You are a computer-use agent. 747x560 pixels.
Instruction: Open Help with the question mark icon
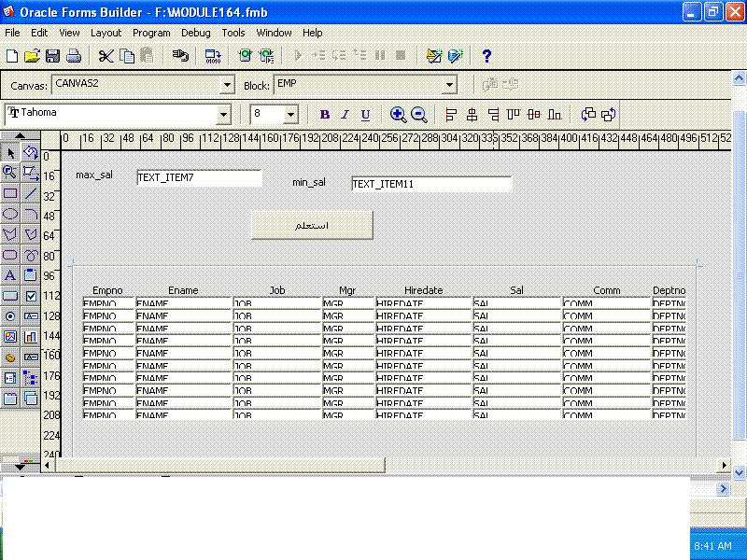486,56
